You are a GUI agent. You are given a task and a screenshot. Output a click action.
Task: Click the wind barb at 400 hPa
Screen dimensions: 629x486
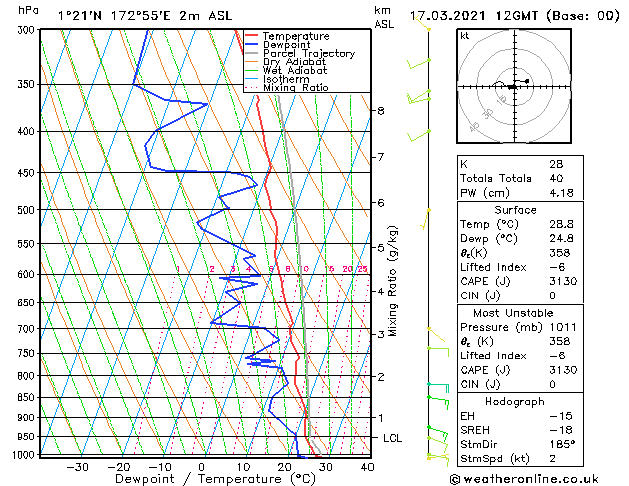coord(419,136)
